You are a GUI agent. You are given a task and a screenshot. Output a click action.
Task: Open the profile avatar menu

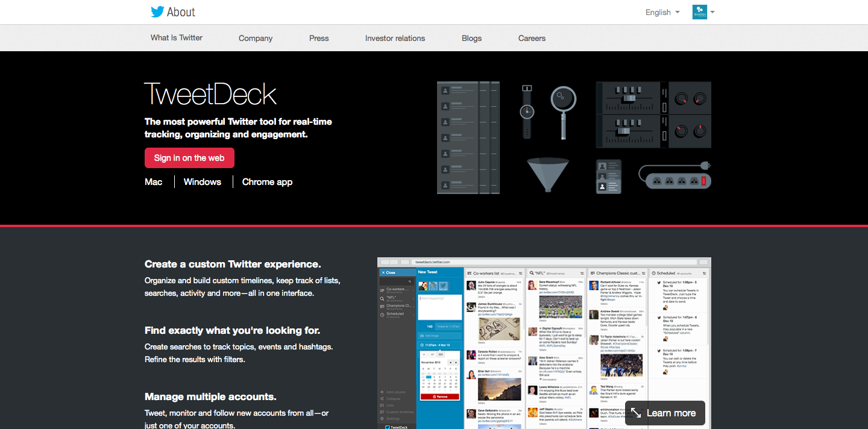tap(700, 12)
